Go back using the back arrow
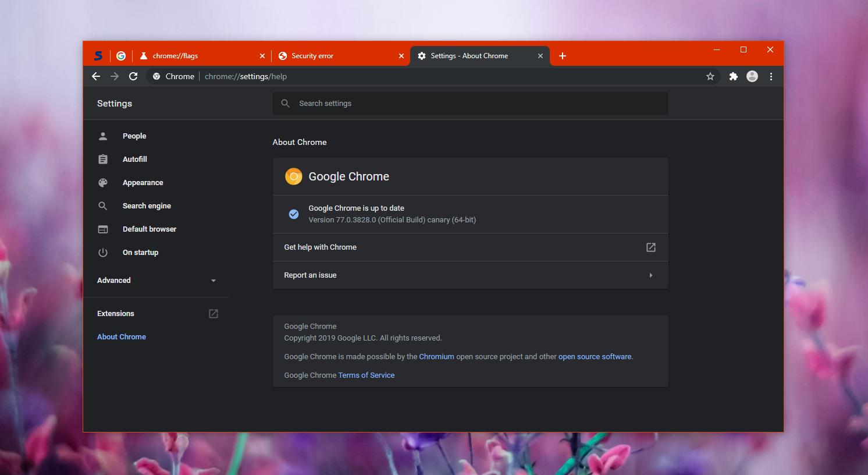This screenshot has height=475, width=868. click(x=96, y=76)
